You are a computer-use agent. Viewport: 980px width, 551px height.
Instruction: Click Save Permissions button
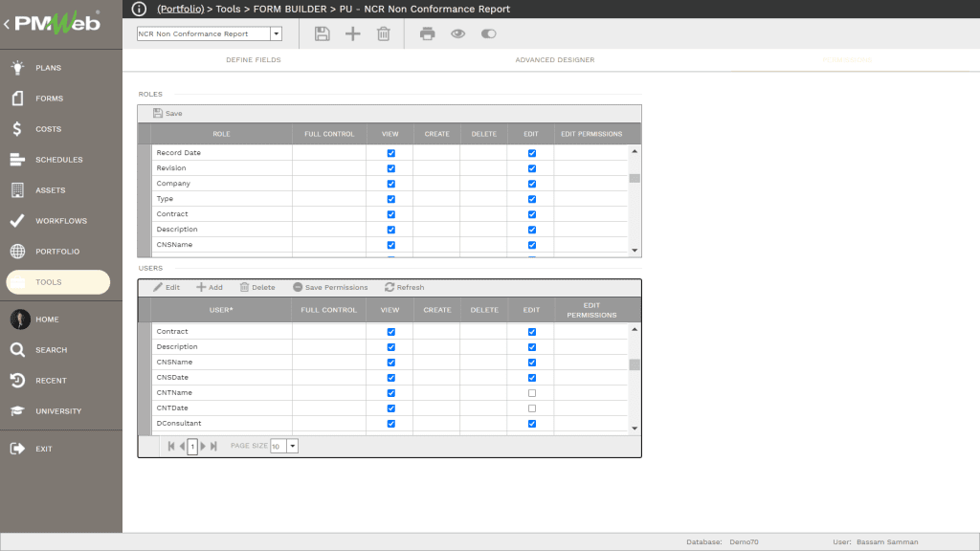(330, 287)
